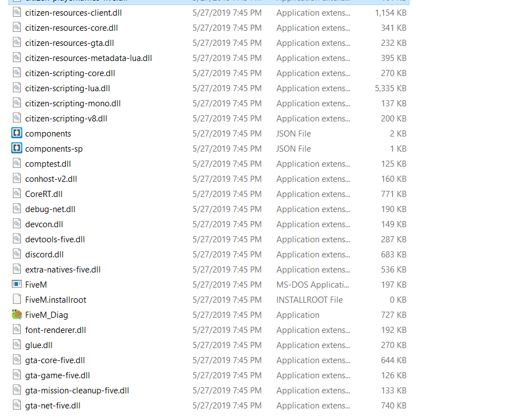The image size is (532, 418).
Task: Select the file name citizen-scripting-v8.dll
Action: click(66, 119)
